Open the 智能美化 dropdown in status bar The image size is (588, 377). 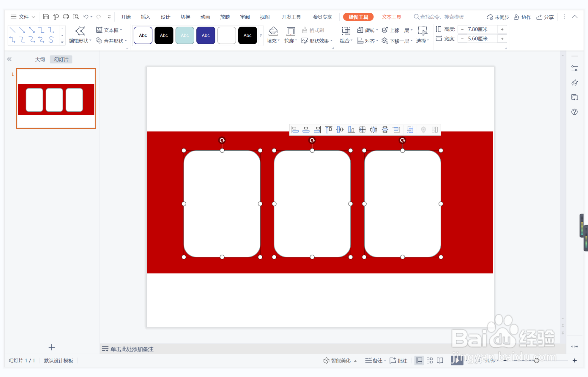[x=340, y=360]
